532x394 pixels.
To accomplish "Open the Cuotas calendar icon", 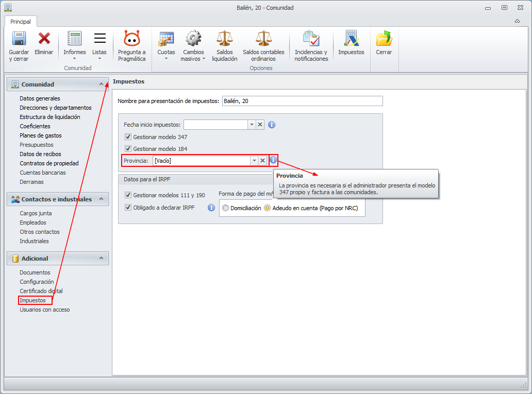I will (166, 39).
